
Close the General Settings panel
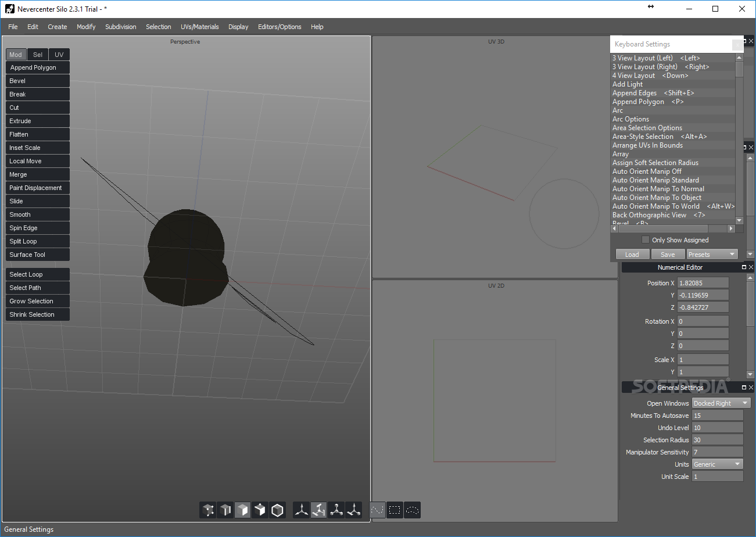751,388
